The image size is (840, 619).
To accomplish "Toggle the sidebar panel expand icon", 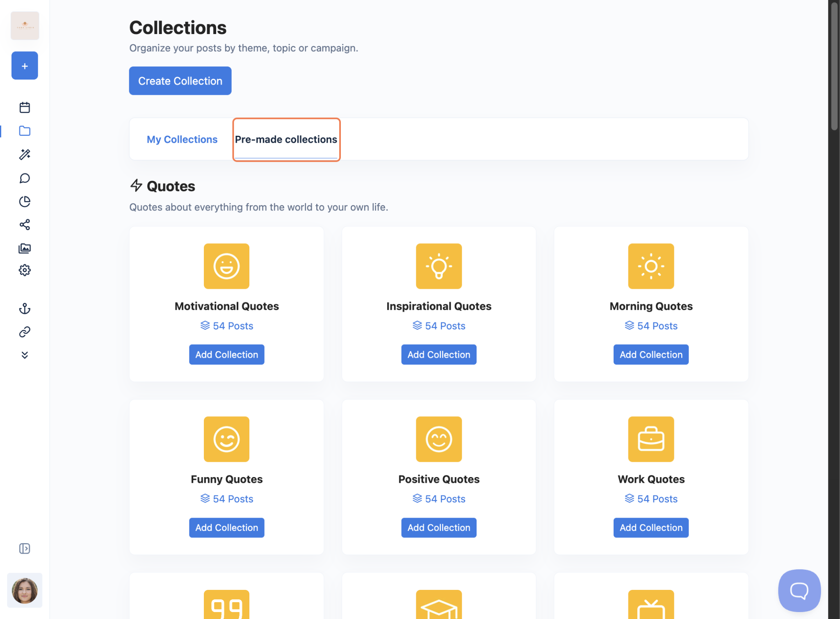I will (25, 548).
